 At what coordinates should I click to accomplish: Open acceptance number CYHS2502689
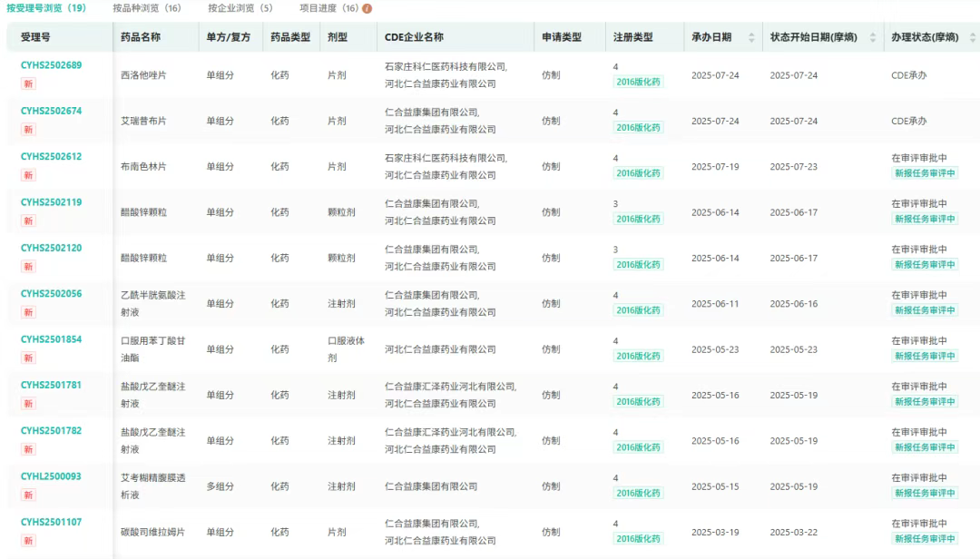point(51,65)
